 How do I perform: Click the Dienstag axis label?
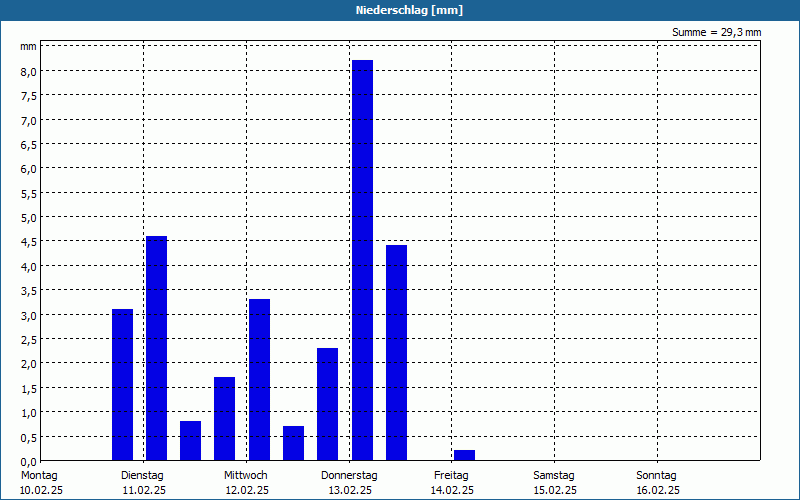pyautogui.click(x=142, y=476)
